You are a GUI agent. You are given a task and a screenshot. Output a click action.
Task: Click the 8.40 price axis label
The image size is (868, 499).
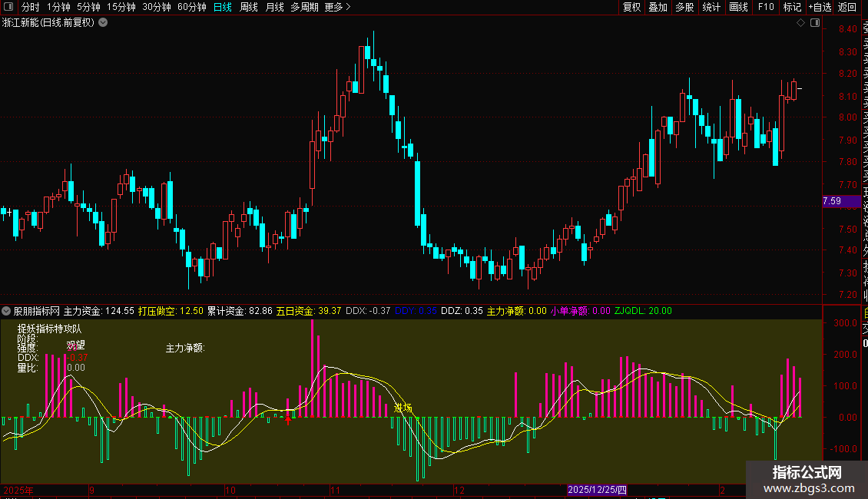pos(847,29)
